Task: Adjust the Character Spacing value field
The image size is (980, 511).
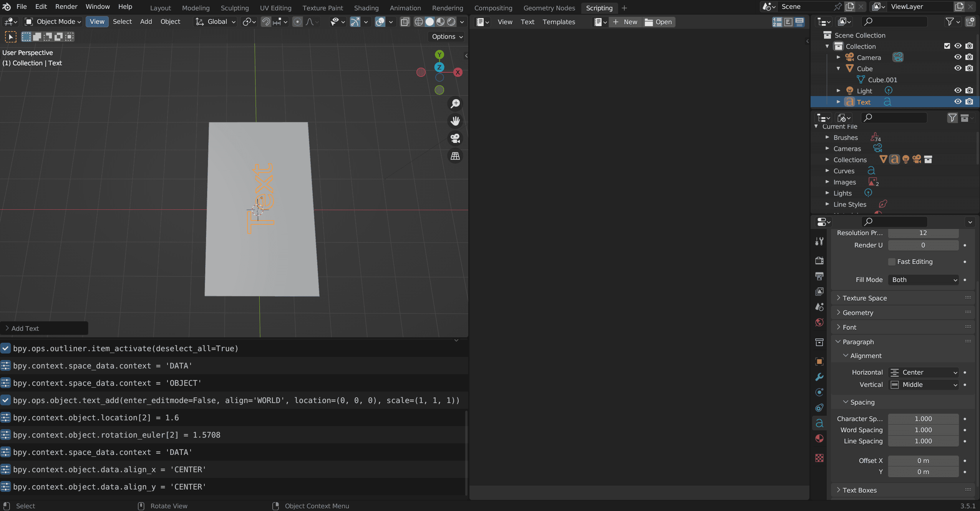Action: pyautogui.click(x=923, y=419)
